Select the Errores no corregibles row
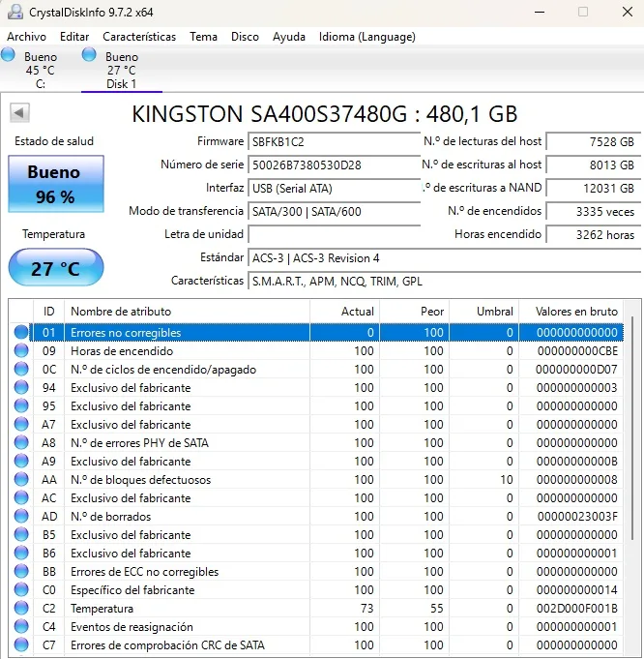644x659 pixels. [316, 333]
